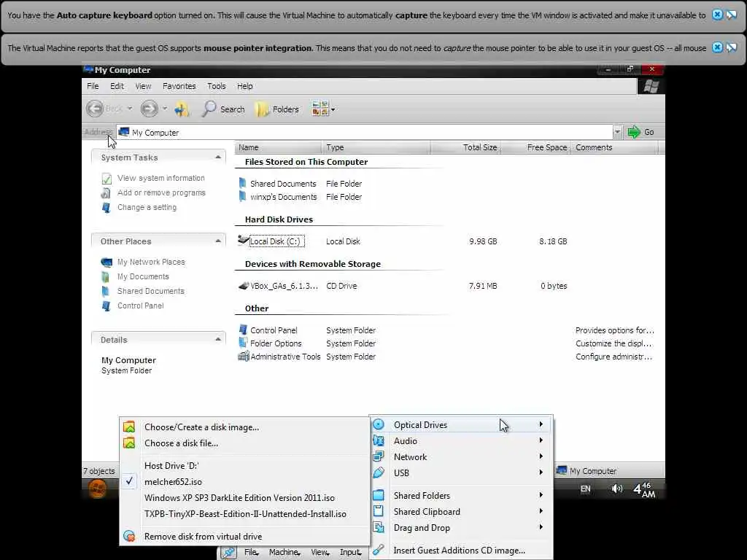This screenshot has height=560, width=747.
Task: Expand the Optical Drives submenu
Action: click(461, 425)
